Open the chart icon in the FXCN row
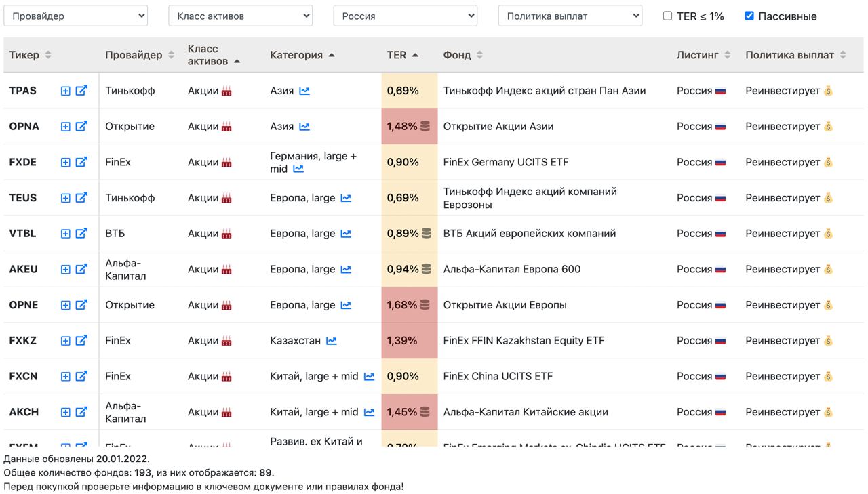The height and width of the screenshot is (494, 868). tap(369, 377)
